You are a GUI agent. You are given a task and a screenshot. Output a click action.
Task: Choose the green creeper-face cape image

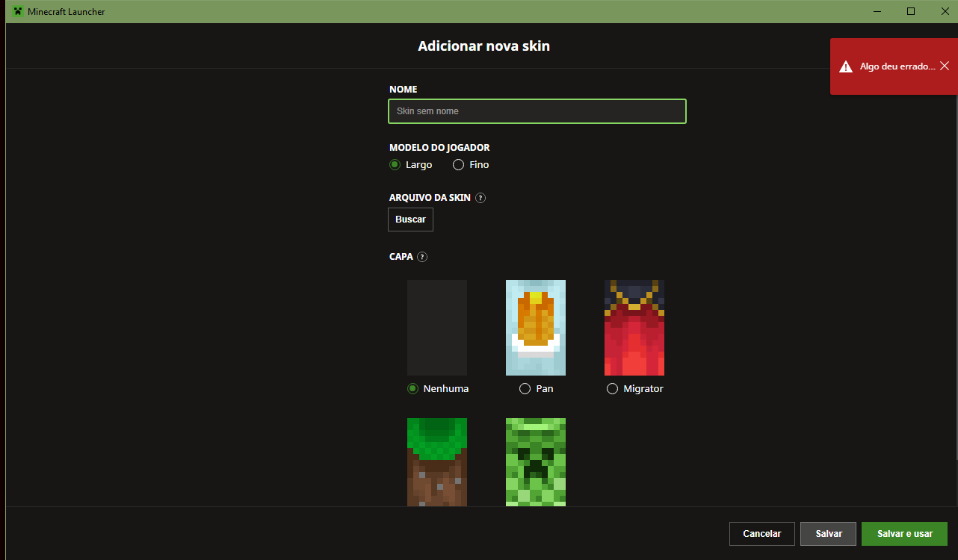coord(536,462)
